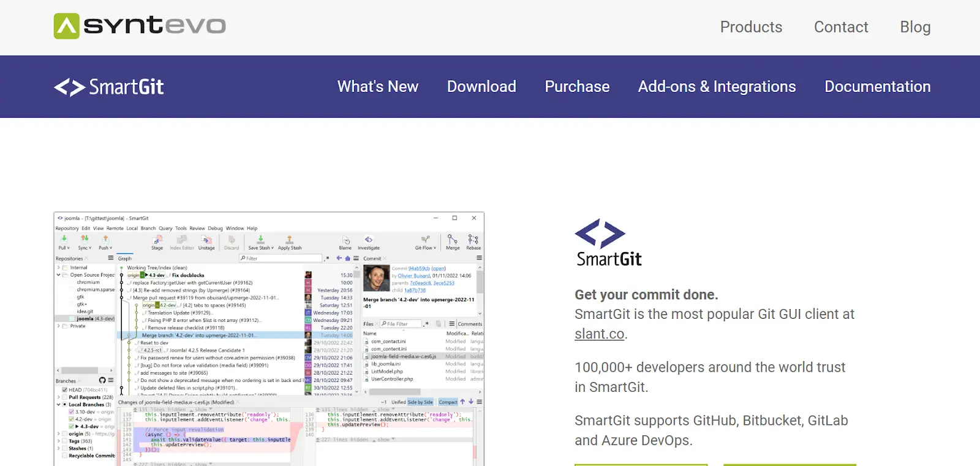Go to the Download page
The width and height of the screenshot is (980, 466).
pos(481,86)
